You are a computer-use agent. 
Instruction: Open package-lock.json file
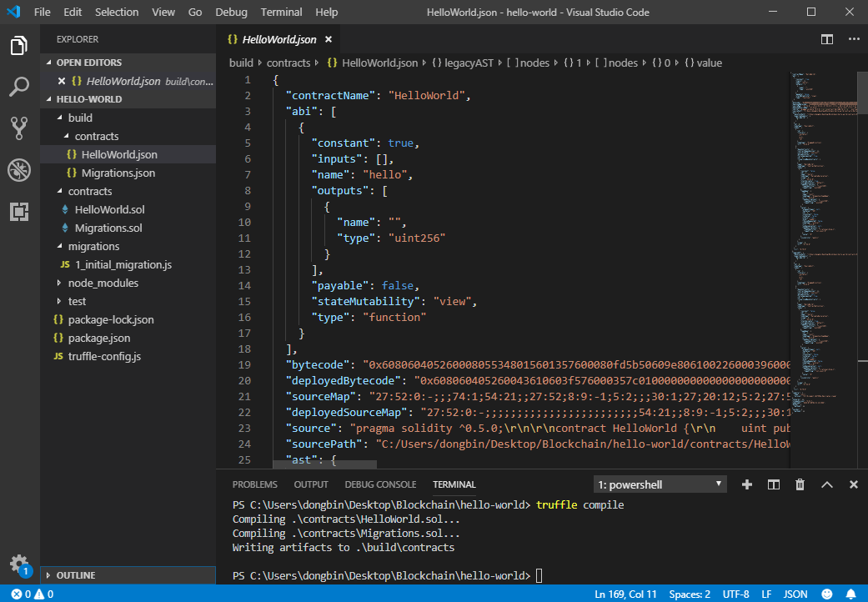(x=128, y=319)
